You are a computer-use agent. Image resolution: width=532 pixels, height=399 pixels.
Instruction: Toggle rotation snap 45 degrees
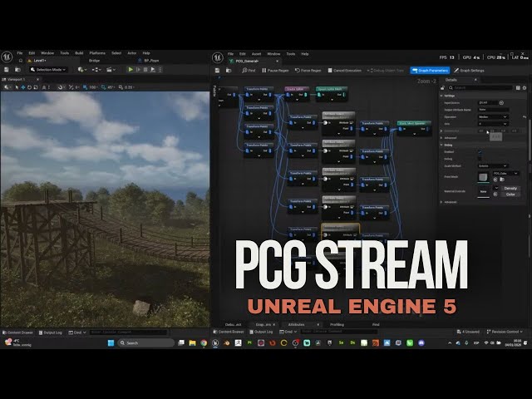[x=108, y=87]
